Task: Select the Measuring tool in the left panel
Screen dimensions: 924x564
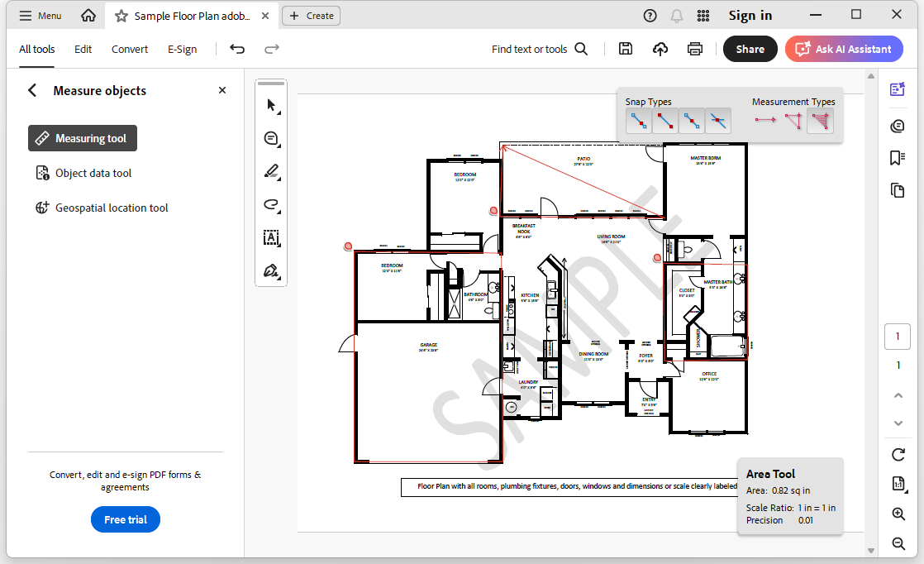Action: [82, 138]
